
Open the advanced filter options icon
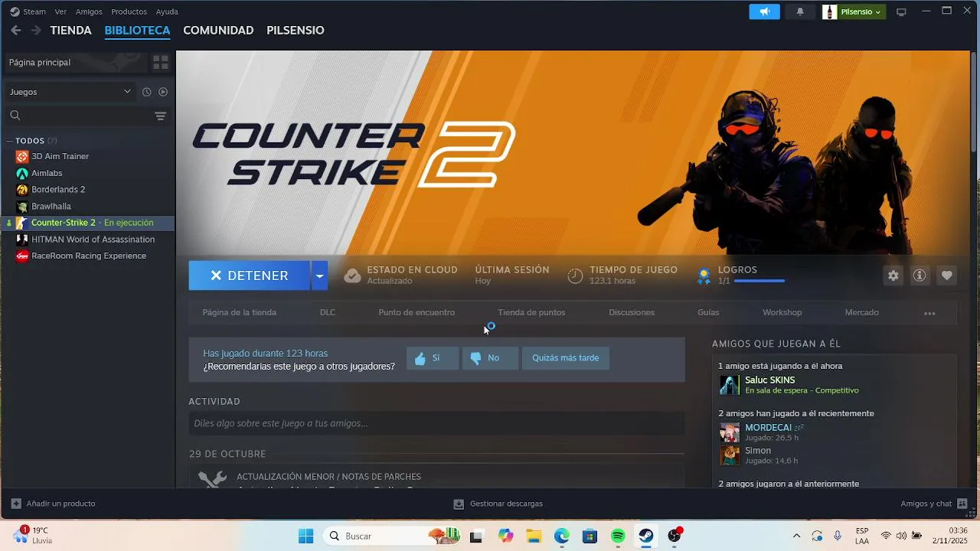[161, 116]
